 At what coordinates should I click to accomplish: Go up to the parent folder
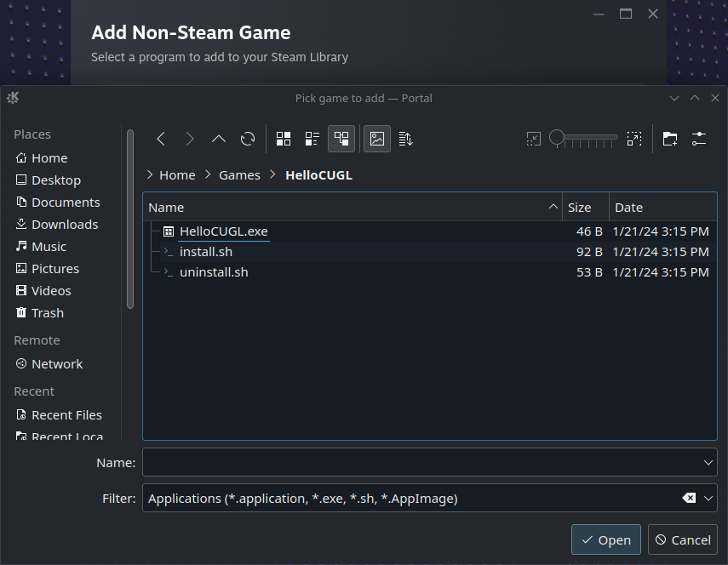click(x=219, y=139)
